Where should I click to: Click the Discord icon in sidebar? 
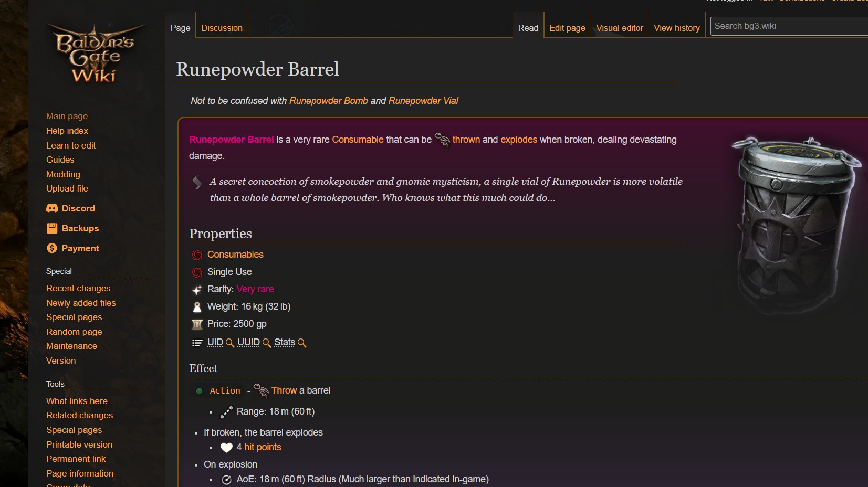[x=52, y=208]
